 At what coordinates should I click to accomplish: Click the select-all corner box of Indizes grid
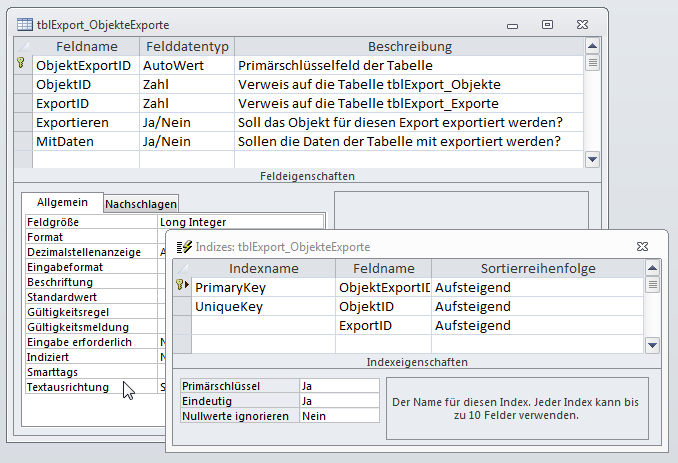tap(182, 268)
